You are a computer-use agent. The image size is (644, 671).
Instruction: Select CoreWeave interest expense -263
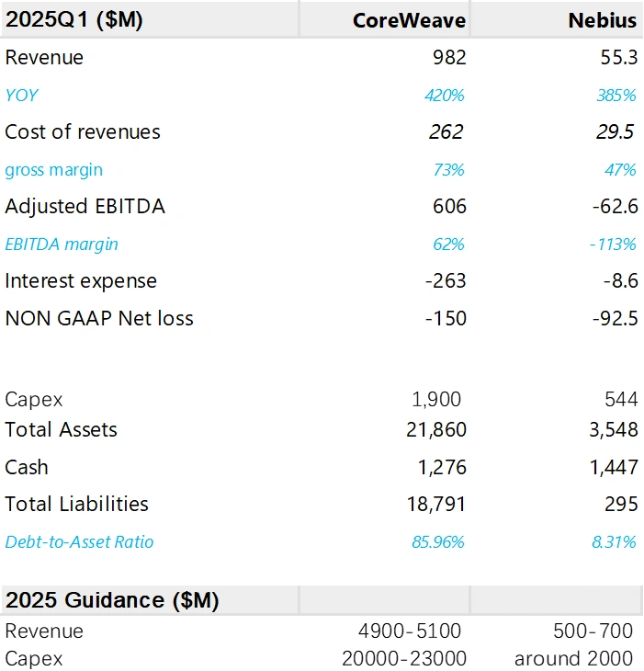pos(446,281)
